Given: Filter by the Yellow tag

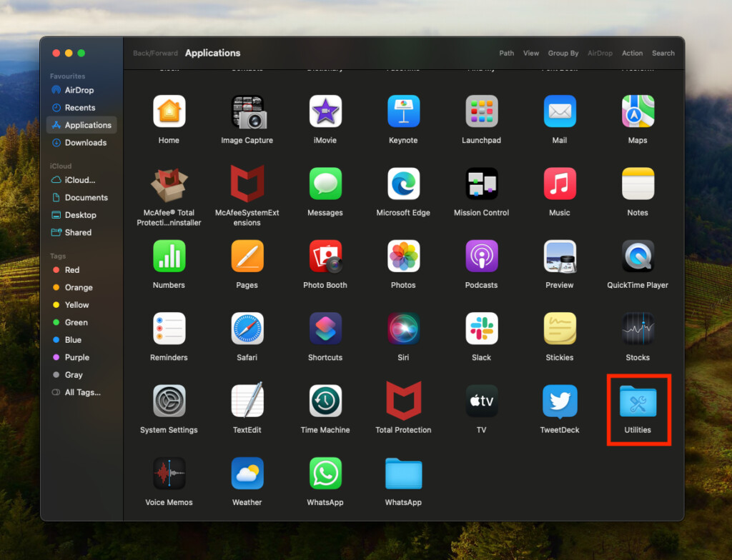Looking at the screenshot, I should (x=81, y=305).
